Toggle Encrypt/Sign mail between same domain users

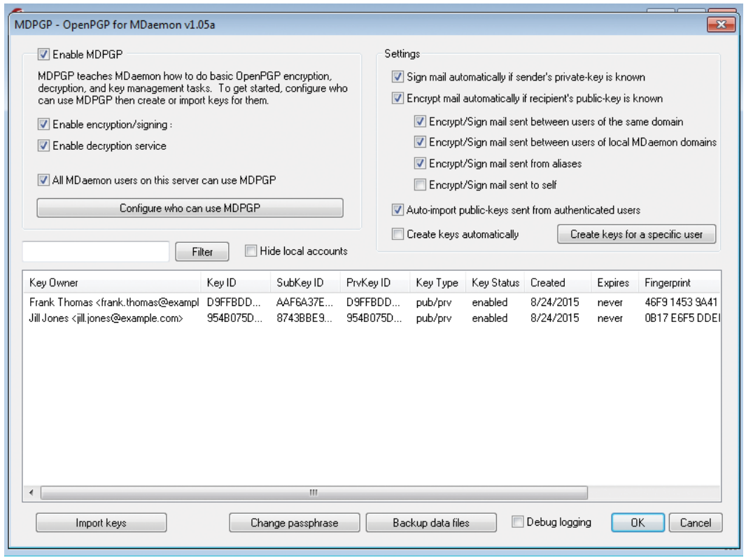click(420, 121)
